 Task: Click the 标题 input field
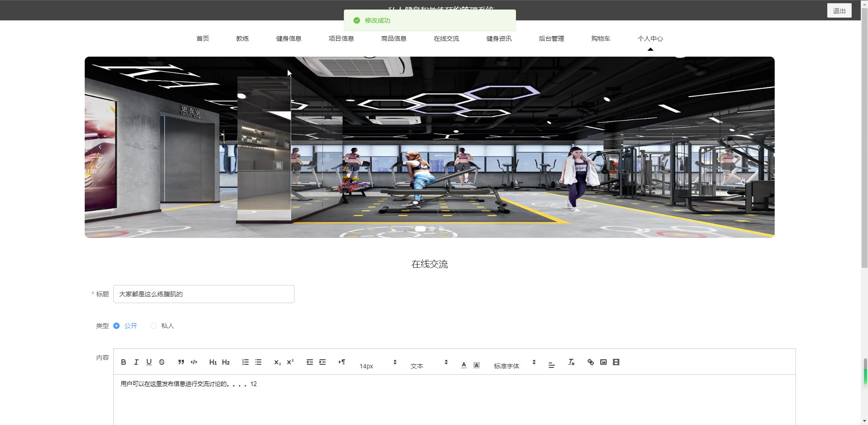click(204, 294)
